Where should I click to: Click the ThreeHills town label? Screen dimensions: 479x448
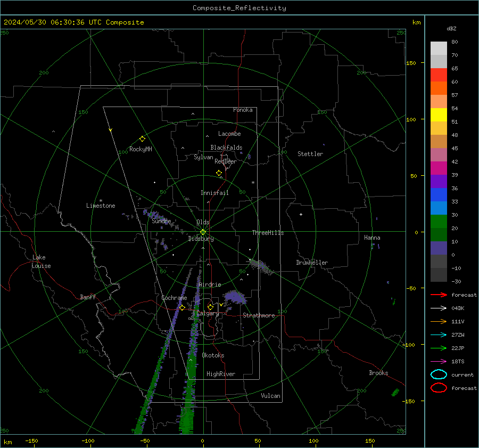268,233
